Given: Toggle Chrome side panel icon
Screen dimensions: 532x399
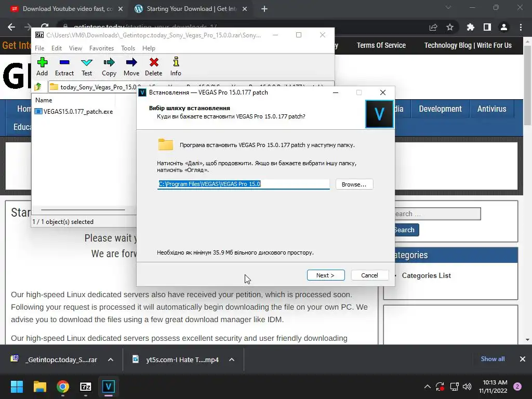Looking at the screenshot, I should click(x=487, y=27).
